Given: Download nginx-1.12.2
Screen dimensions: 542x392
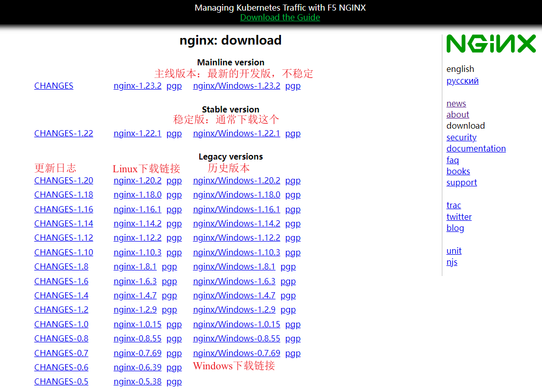Looking at the screenshot, I should pos(137,238).
